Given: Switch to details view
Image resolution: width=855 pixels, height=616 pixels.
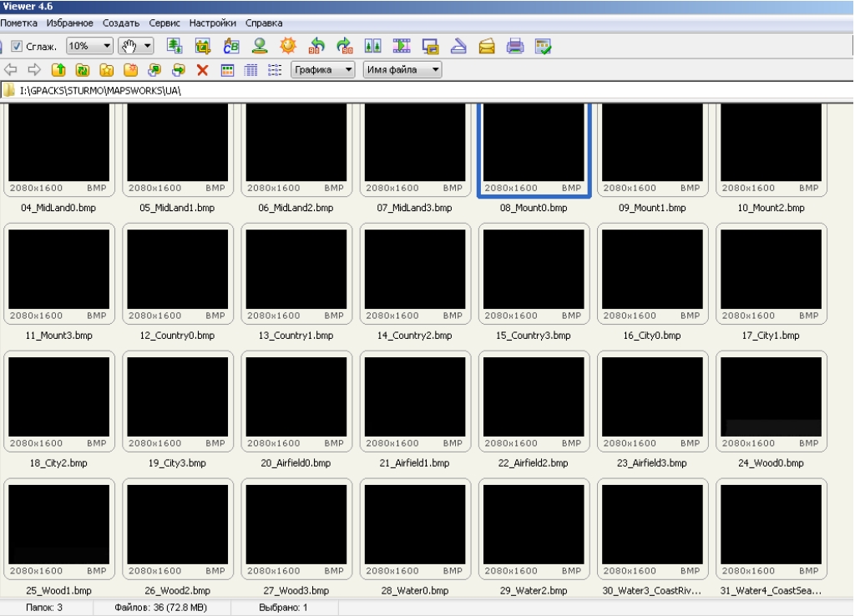Looking at the screenshot, I should [250, 70].
